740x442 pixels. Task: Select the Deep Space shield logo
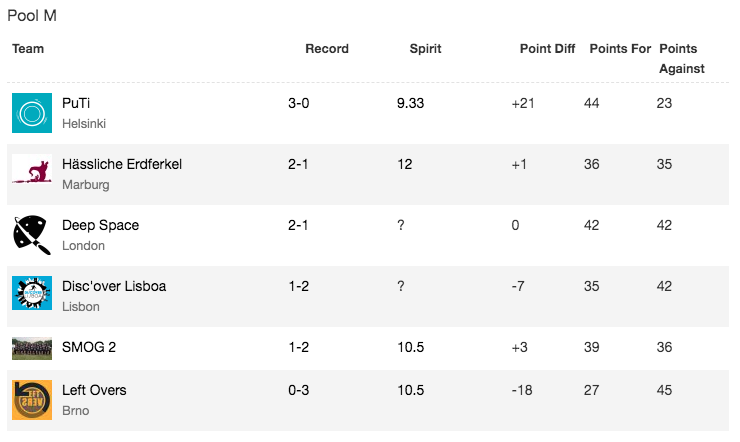click(32, 235)
